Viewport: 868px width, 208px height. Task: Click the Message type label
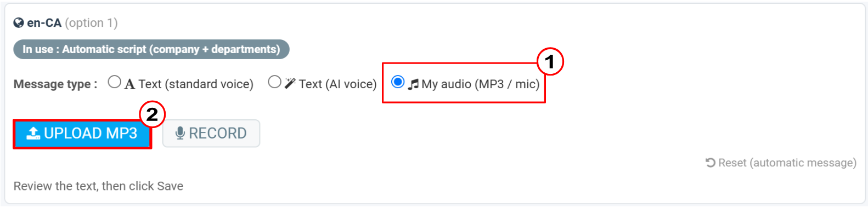pyautogui.click(x=55, y=84)
